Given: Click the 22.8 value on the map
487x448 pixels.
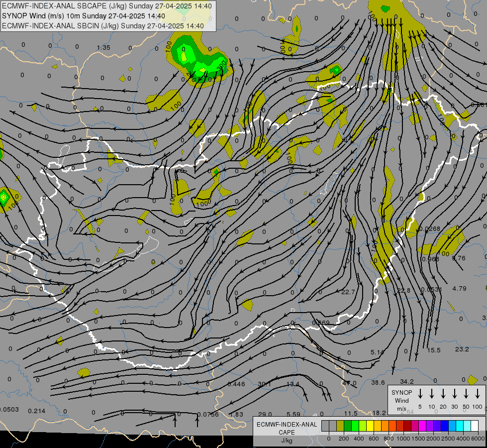Looking at the screenshot, I should point(404,290).
